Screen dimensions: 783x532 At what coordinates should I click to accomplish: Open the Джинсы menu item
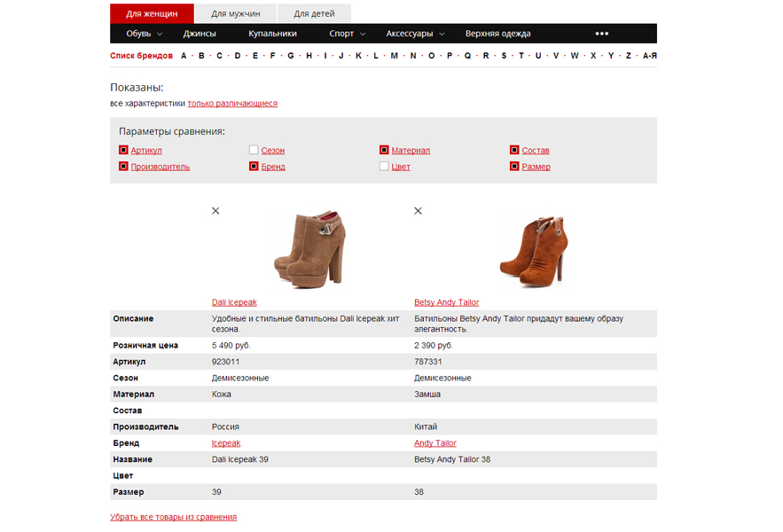[200, 34]
